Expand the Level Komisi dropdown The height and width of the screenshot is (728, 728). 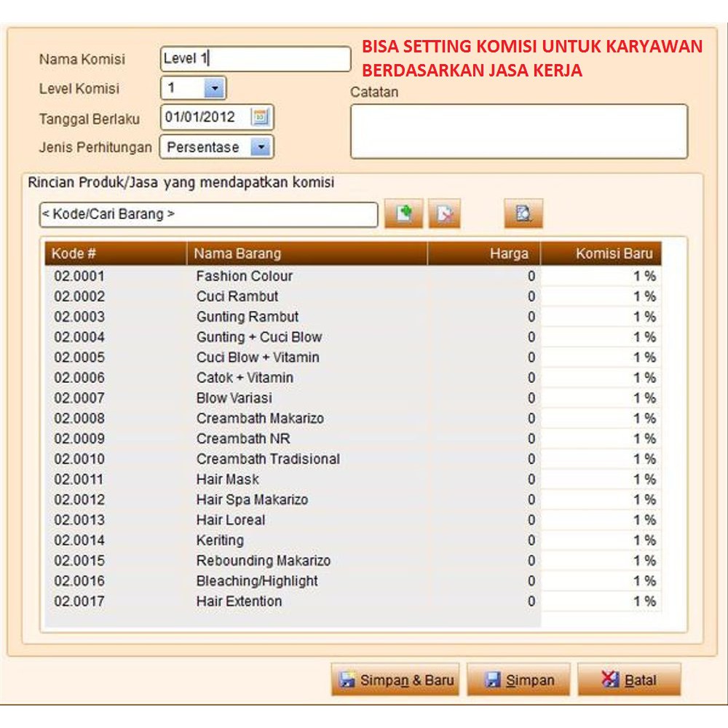point(214,89)
